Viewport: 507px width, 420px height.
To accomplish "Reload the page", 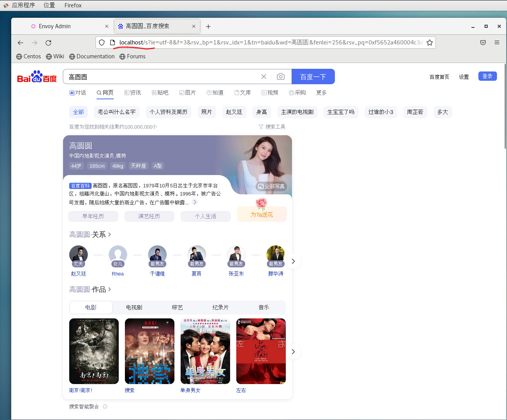I will (x=48, y=43).
